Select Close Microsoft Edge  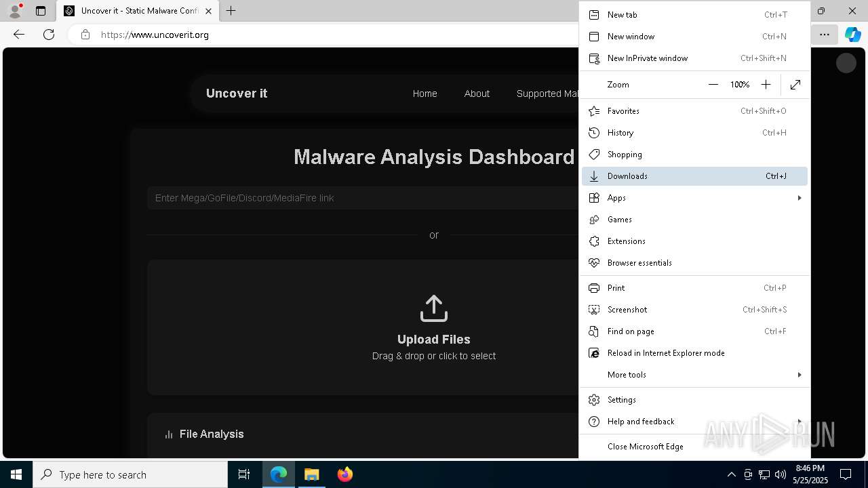[x=694, y=447]
